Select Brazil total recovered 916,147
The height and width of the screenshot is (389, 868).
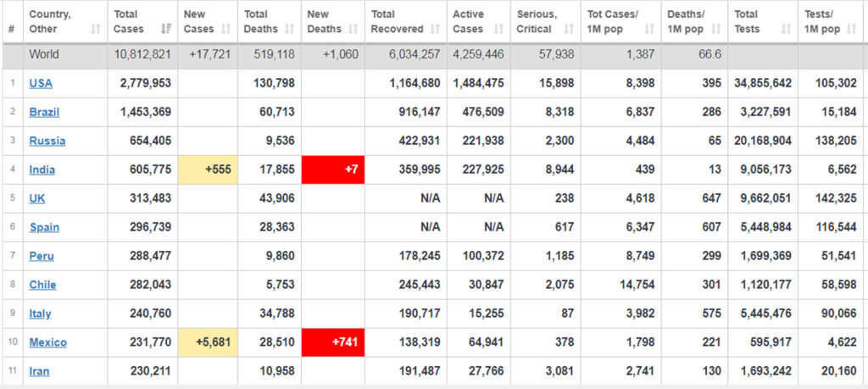(x=420, y=113)
